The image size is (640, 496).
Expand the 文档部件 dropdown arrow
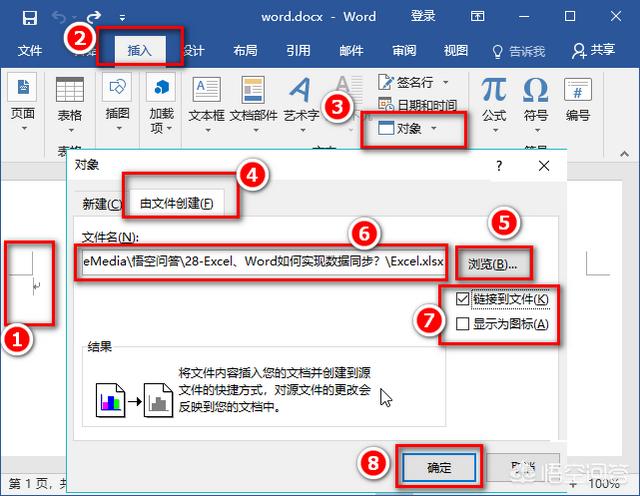pos(256,130)
